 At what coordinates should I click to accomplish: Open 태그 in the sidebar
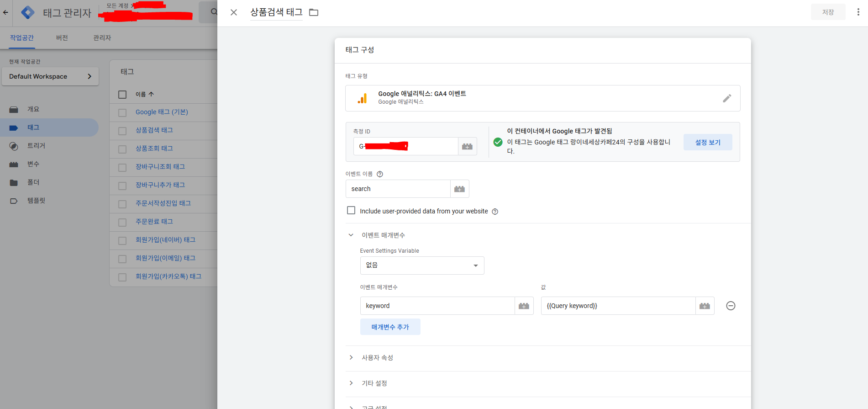tap(49, 127)
